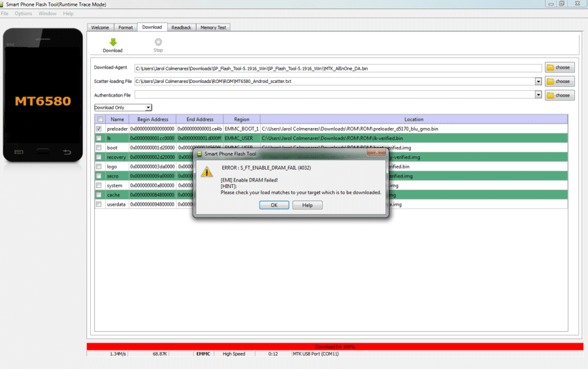
Task: Expand the Scatter-loading File dropdown arrow
Action: point(538,82)
